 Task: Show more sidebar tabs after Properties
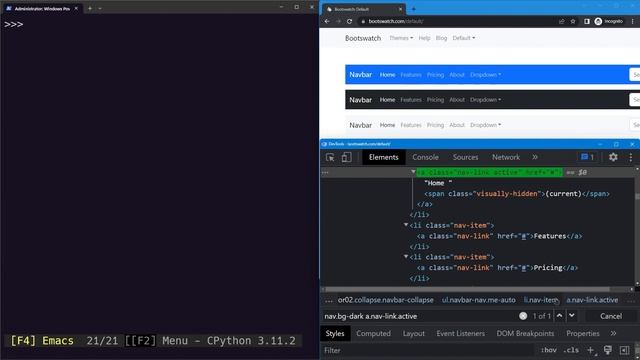tap(613, 333)
